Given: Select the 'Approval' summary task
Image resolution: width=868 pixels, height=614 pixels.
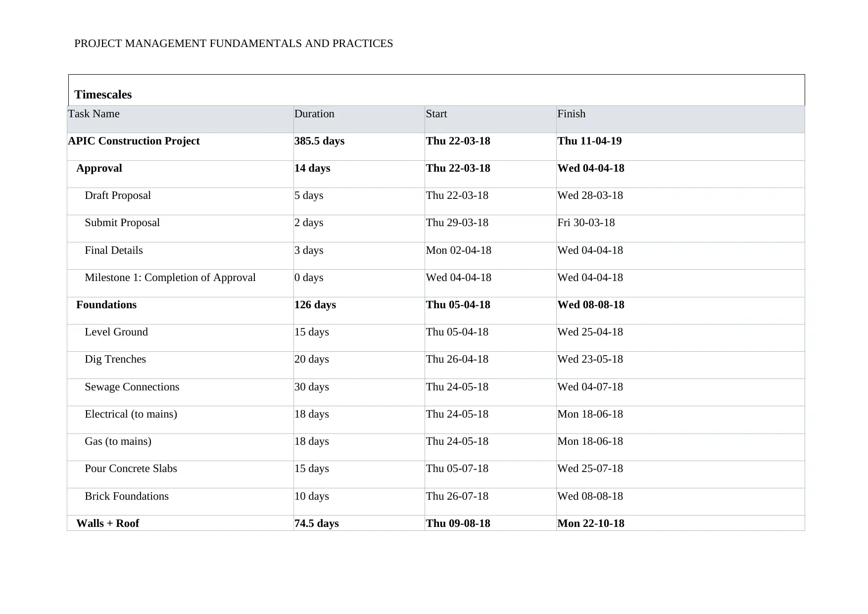Looking at the screenshot, I should (99, 168).
